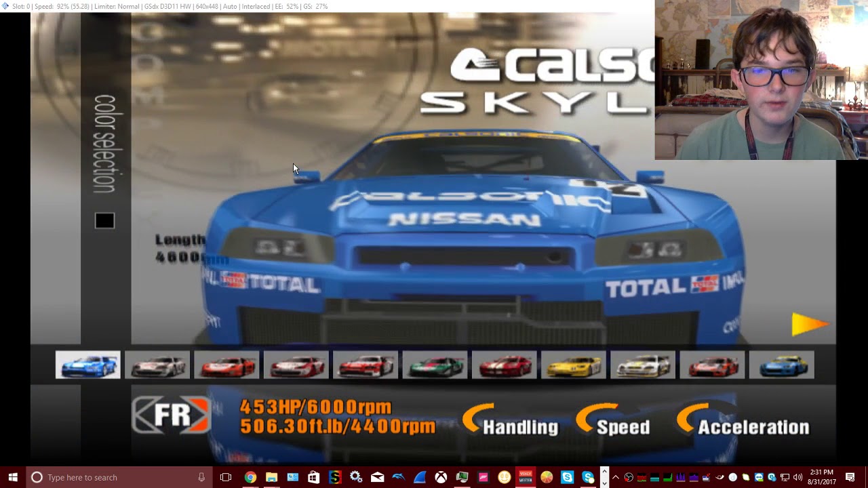Select the black color selection swatch
This screenshot has height=488, width=868.
point(104,221)
